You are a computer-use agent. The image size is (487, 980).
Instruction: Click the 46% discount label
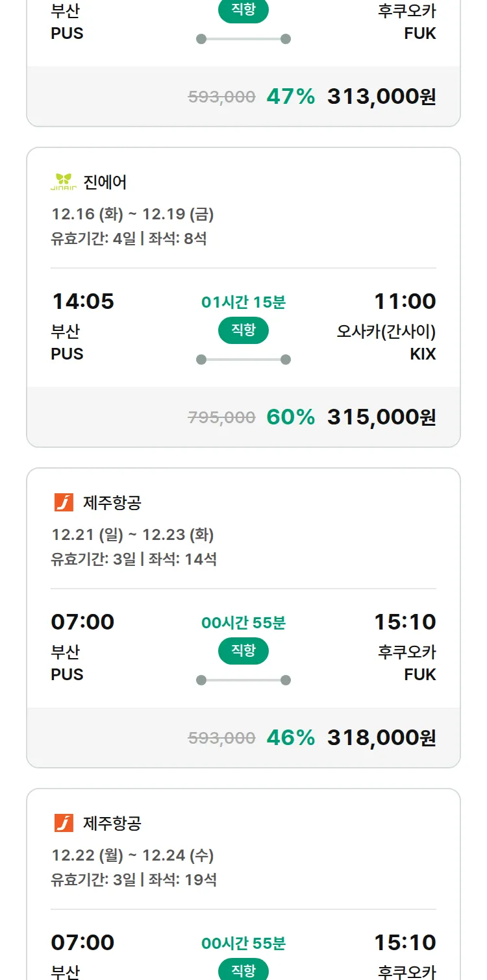(x=290, y=737)
